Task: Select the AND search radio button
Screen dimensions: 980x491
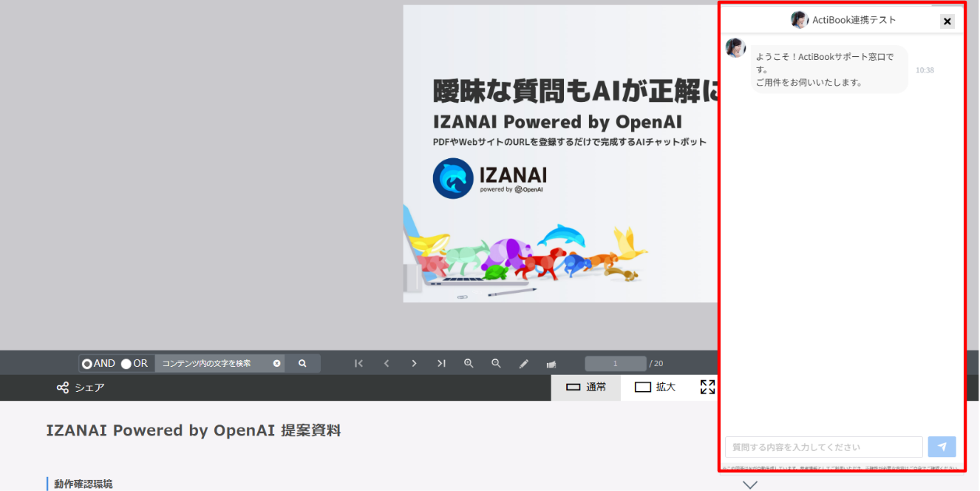Action: (x=87, y=364)
